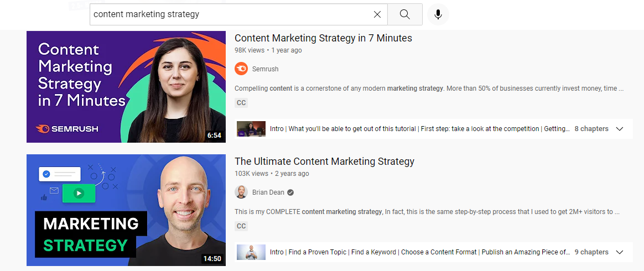Clear the search query with the X icon
644x271 pixels.
tap(377, 14)
